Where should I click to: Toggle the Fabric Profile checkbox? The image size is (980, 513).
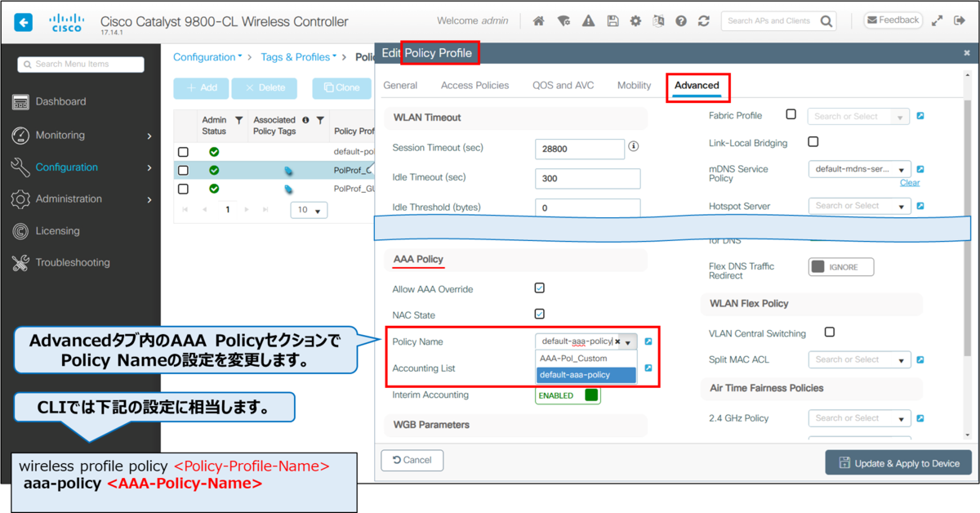click(791, 114)
